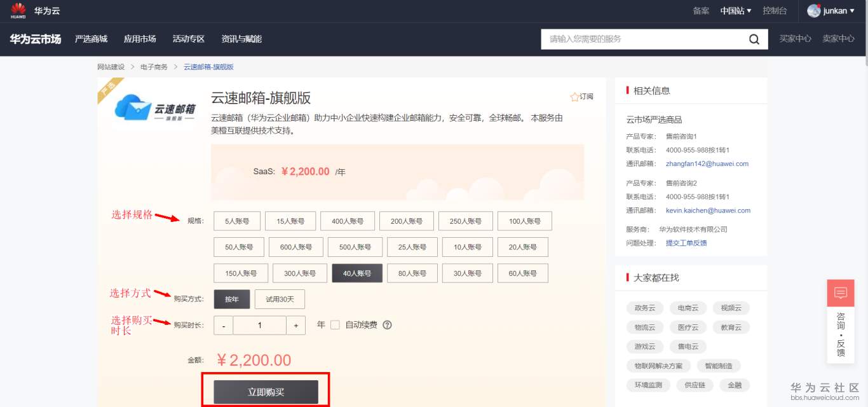Choose the 按年 purchase mode
Image resolution: width=868 pixels, height=407 pixels.
231,299
